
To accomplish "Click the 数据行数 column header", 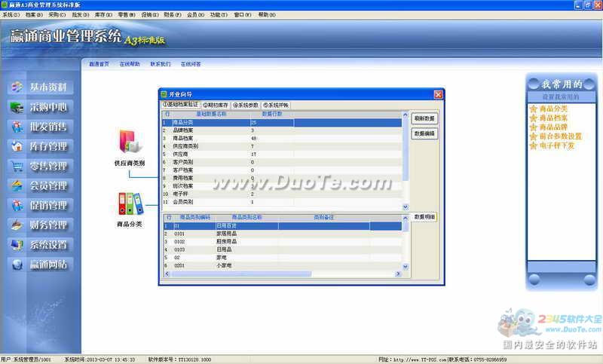I will 272,114.
